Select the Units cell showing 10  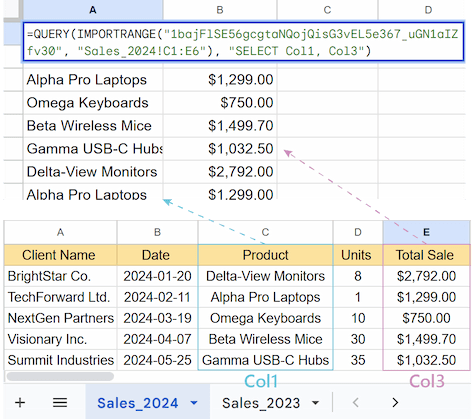click(x=358, y=318)
